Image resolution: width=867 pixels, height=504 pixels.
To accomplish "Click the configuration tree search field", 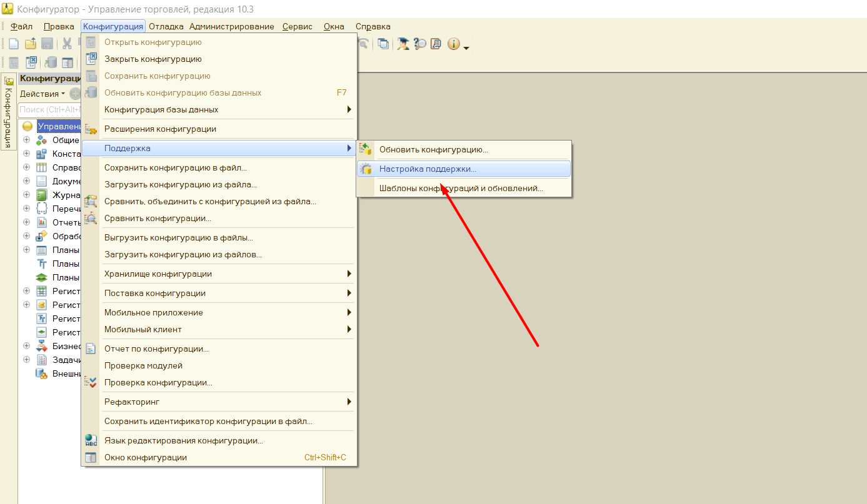I will pyautogui.click(x=50, y=110).
